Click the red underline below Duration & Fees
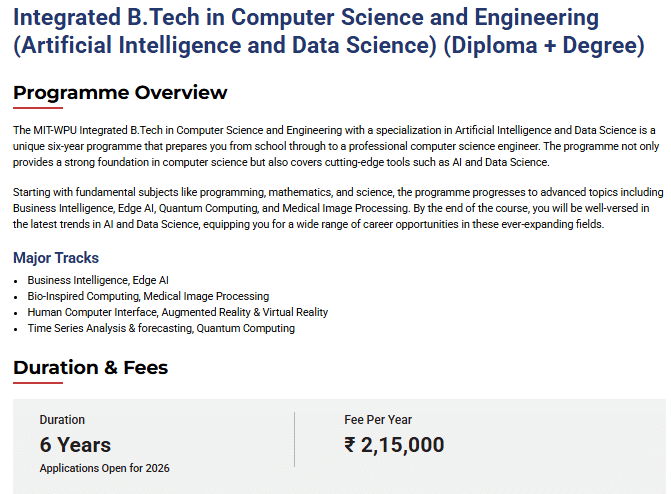This screenshot has width=671, height=494. click(x=38, y=383)
